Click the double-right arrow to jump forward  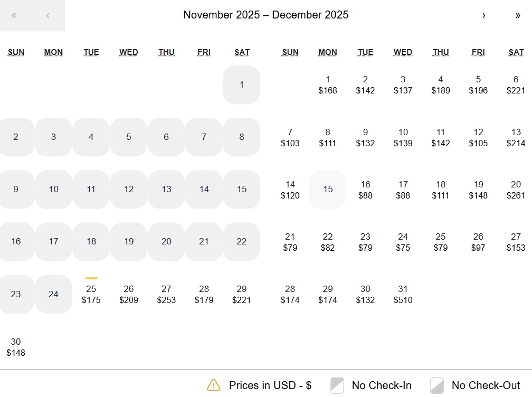(x=518, y=16)
